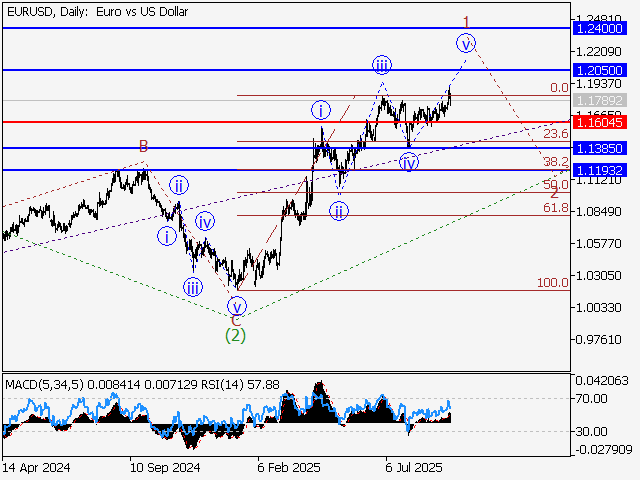Click the circled wave v label below 1.24000 line

click(x=465, y=42)
